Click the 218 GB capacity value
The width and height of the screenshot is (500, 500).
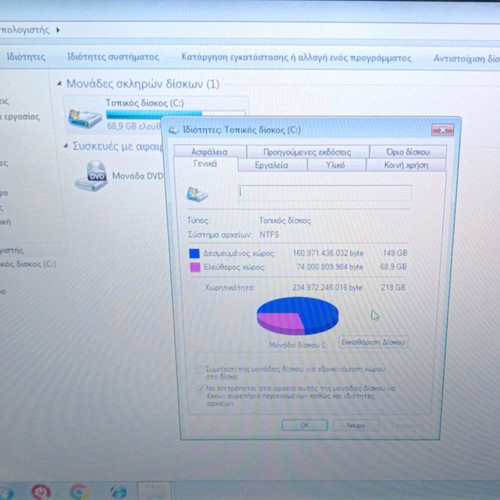click(393, 287)
